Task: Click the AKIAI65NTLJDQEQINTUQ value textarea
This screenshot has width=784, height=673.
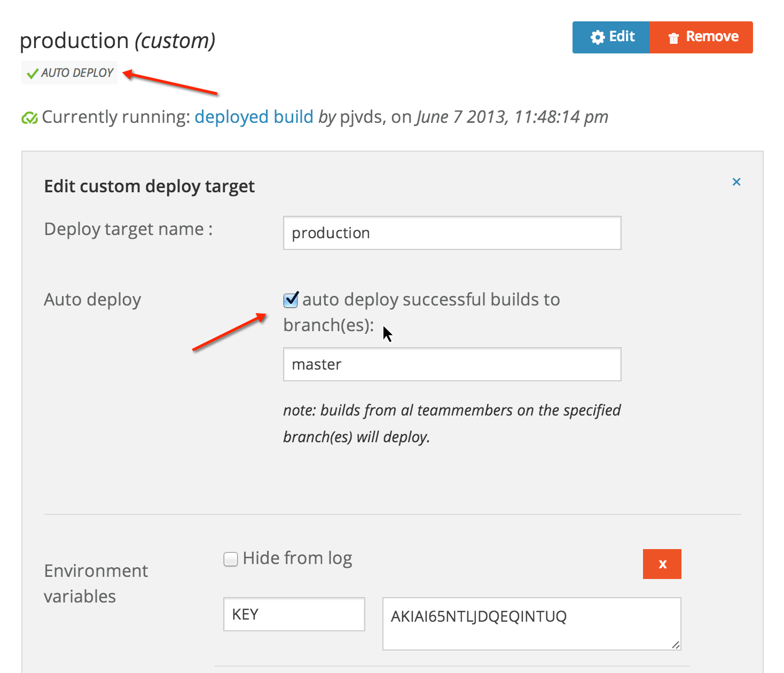Action: (532, 624)
